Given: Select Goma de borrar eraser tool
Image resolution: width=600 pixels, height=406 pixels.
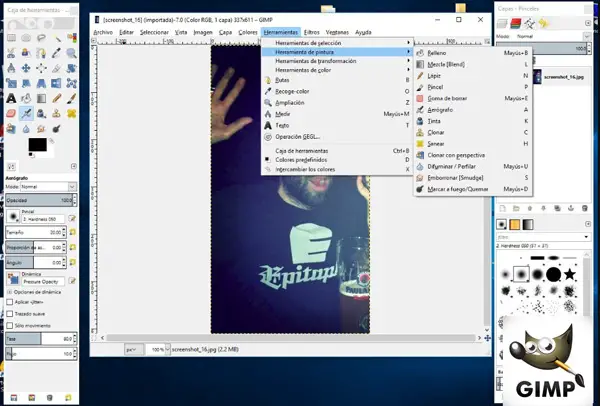Looking at the screenshot, I should pyautogui.click(x=449, y=98).
